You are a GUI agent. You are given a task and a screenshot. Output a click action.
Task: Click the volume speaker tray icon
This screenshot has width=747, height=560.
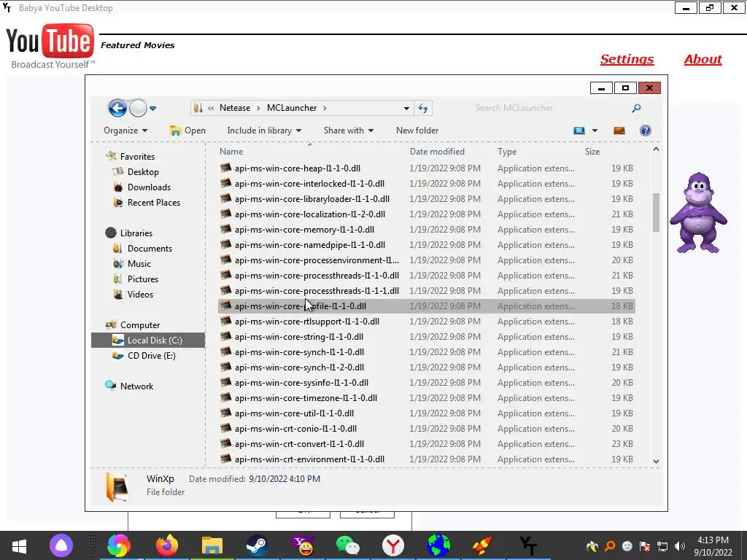point(680,546)
